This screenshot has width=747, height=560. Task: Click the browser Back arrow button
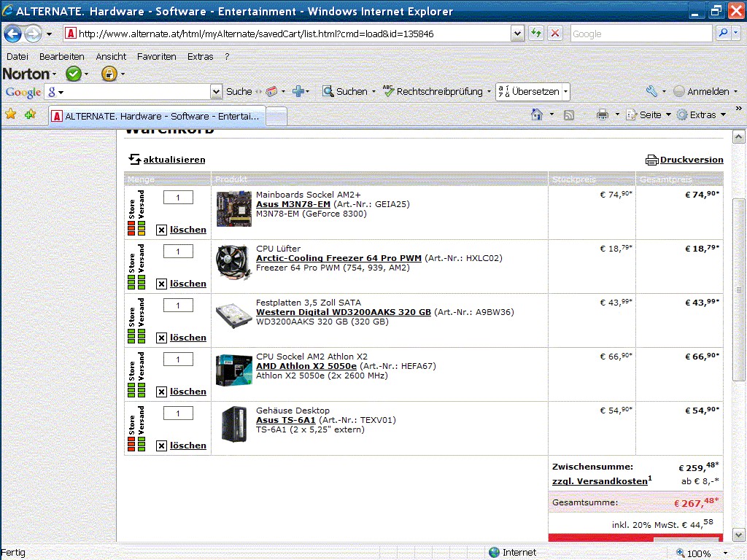coord(13,34)
